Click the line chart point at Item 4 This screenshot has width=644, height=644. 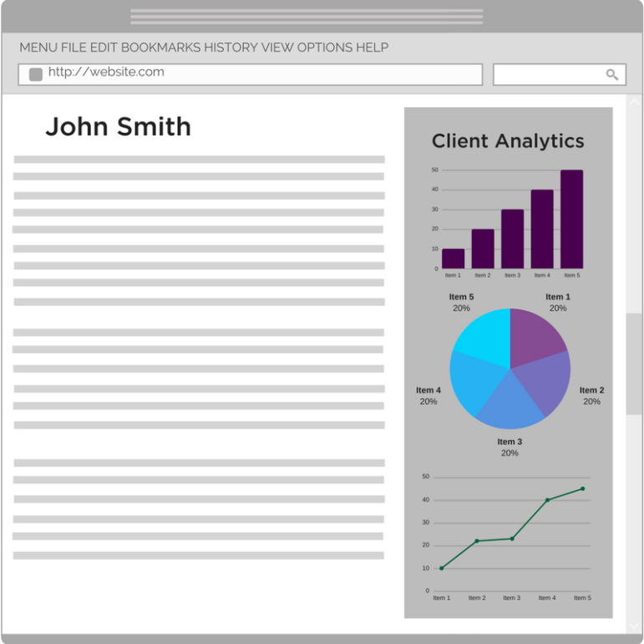click(x=547, y=500)
